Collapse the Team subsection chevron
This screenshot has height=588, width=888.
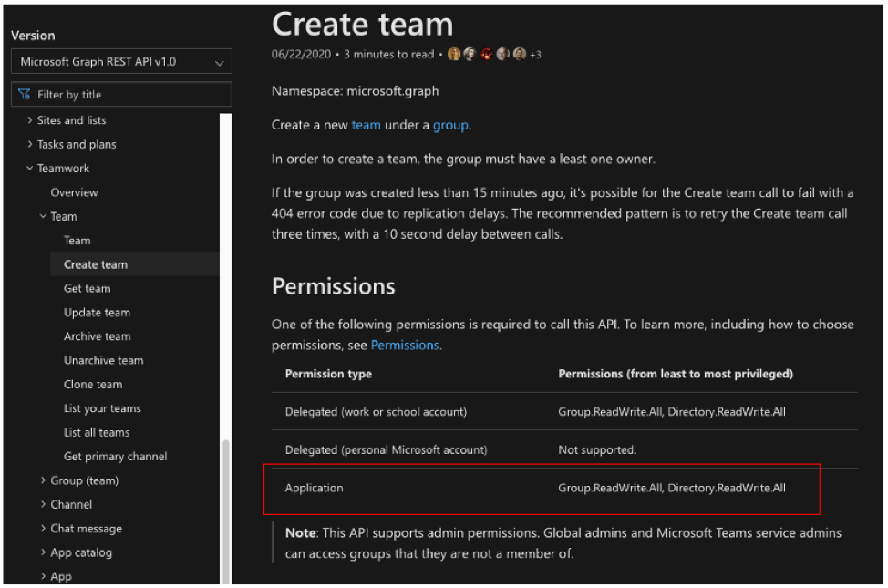43,216
